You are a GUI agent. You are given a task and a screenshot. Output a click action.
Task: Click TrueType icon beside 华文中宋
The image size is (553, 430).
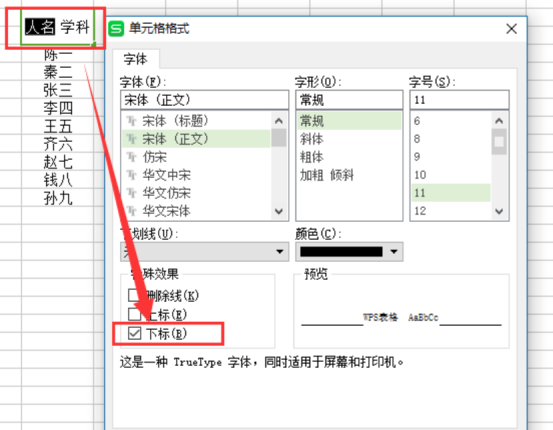pos(132,175)
